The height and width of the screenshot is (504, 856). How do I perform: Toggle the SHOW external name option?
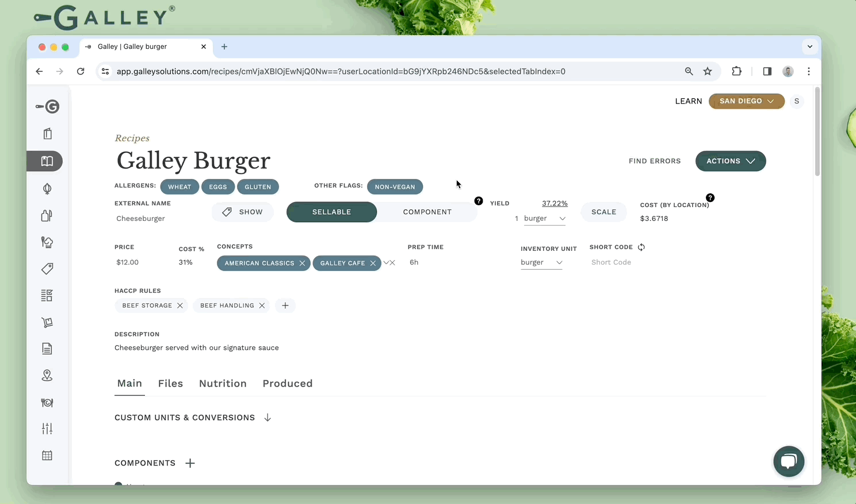click(243, 212)
